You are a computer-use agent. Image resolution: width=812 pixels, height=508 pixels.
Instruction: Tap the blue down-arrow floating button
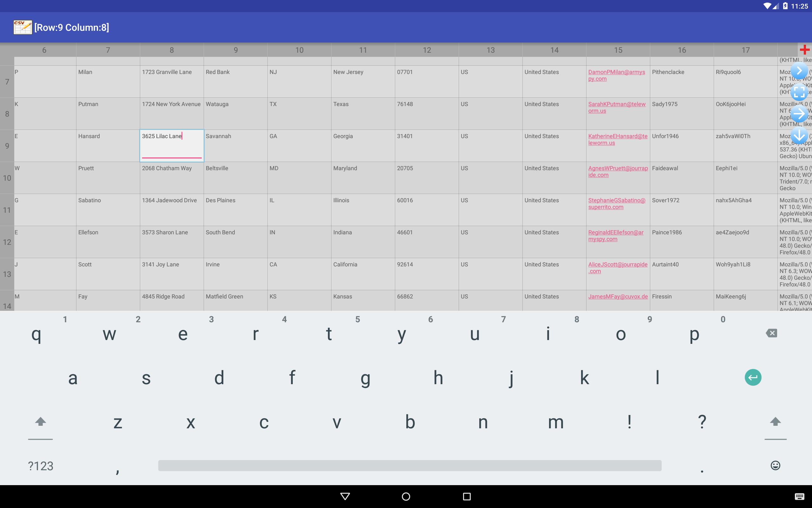tap(799, 135)
